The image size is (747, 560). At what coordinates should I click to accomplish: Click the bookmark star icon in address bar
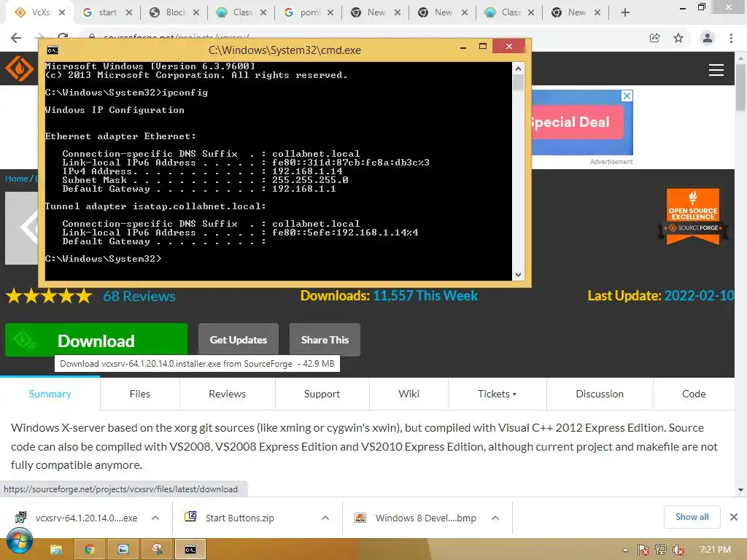pyautogui.click(x=678, y=38)
